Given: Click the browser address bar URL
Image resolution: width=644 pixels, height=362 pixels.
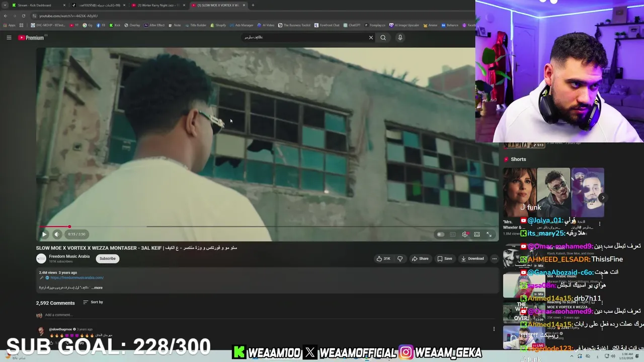Looking at the screenshot, I should point(68,16).
